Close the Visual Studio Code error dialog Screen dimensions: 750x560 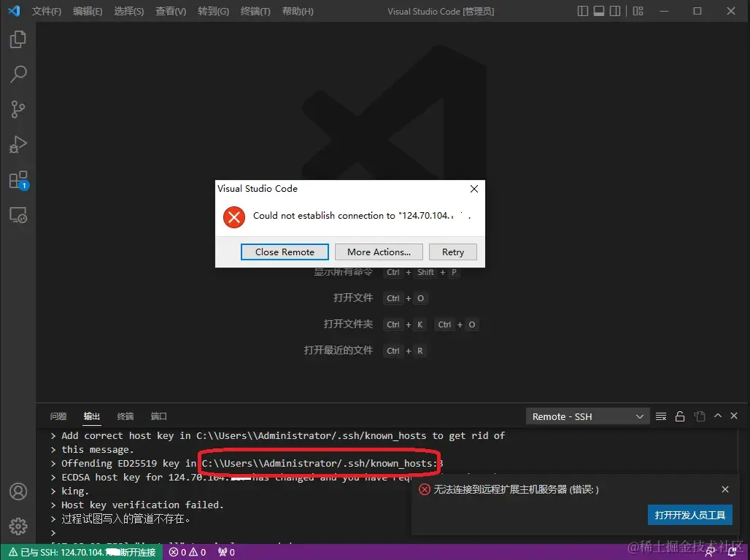[x=474, y=189]
